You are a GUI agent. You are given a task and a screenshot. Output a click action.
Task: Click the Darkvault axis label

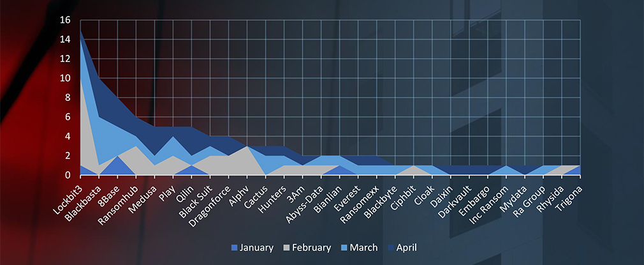point(455,202)
